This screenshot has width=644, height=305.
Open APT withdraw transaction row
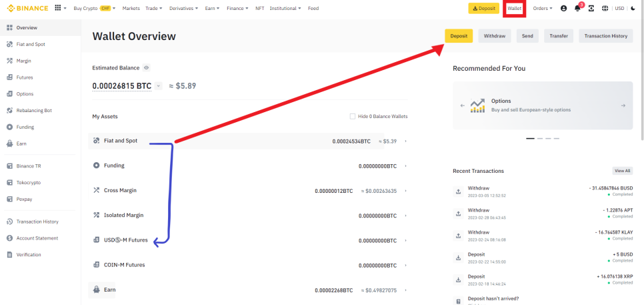(543, 214)
